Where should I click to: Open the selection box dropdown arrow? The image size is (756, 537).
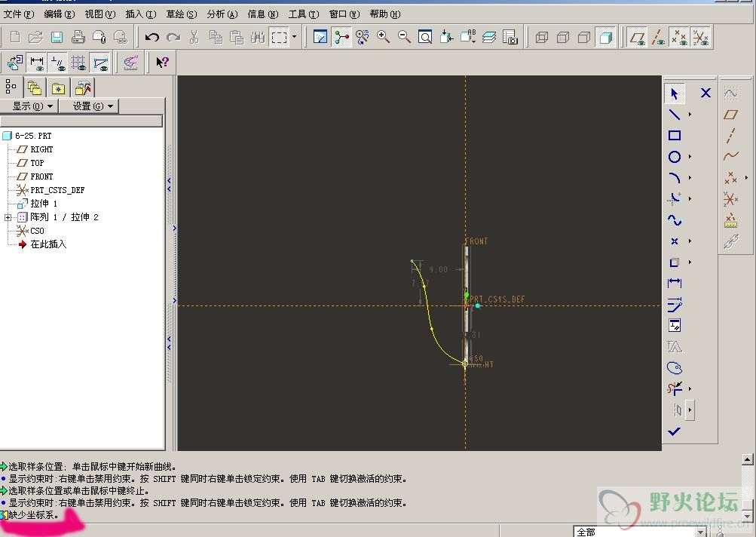point(294,37)
